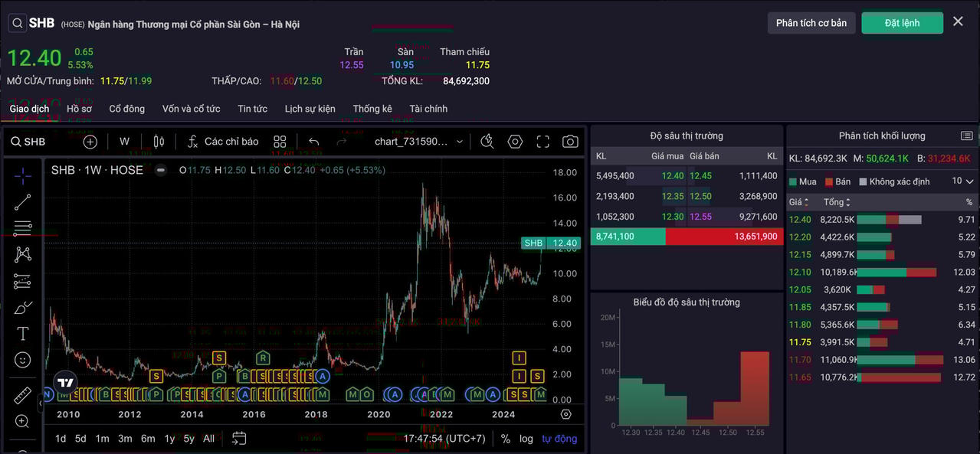Pick the ruler measure tool

point(23,395)
